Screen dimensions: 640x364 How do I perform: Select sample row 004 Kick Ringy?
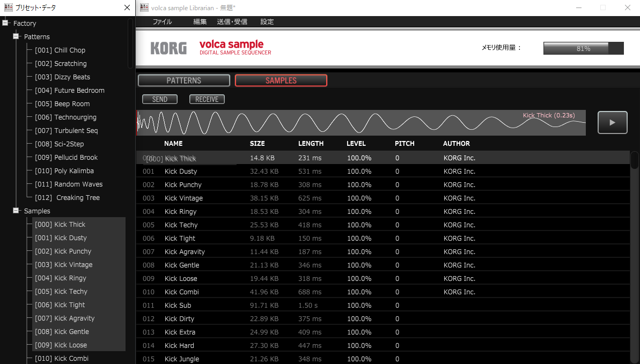(x=383, y=212)
